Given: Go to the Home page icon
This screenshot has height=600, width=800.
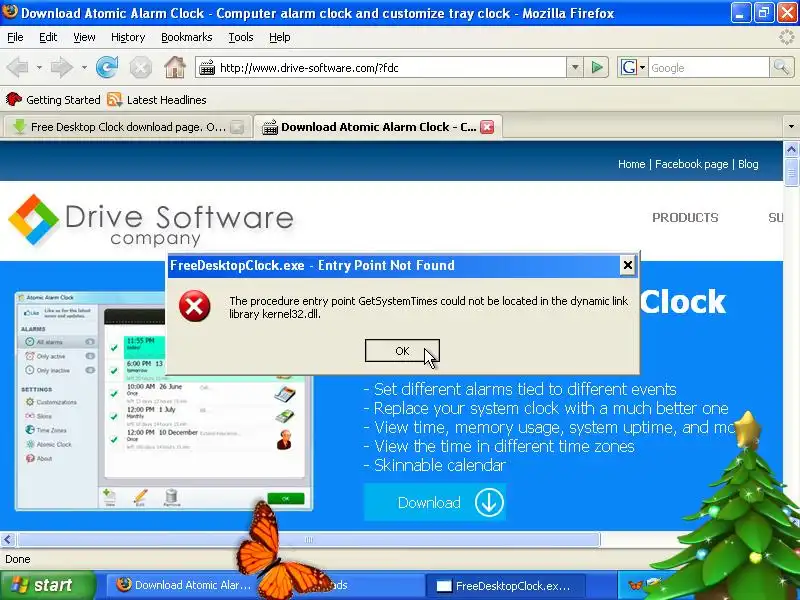Looking at the screenshot, I should click(174, 67).
